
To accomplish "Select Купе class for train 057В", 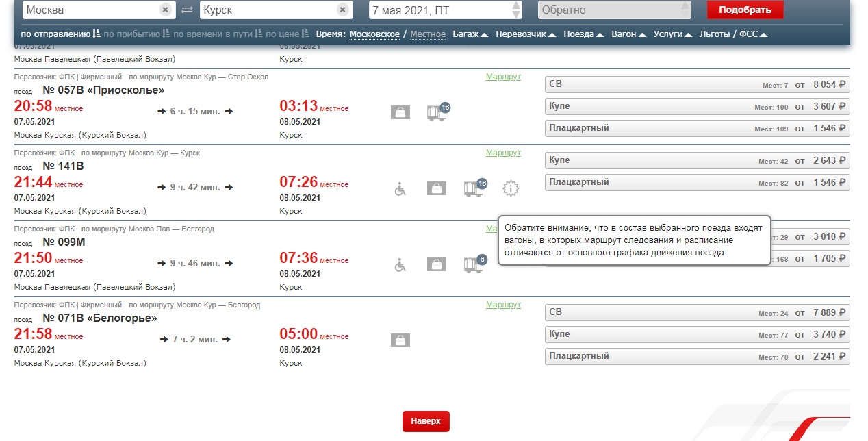I will click(697, 106).
